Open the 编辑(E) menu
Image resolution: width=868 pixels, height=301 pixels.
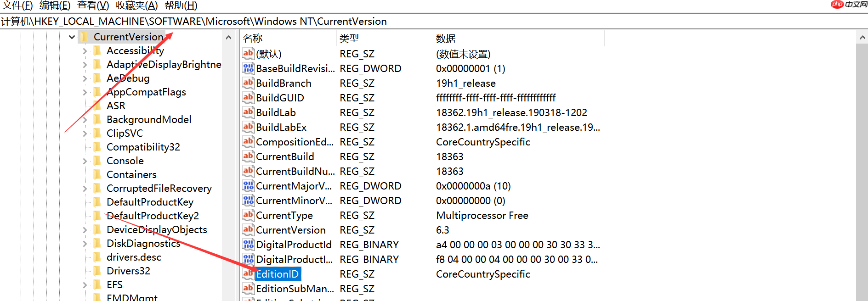(55, 6)
